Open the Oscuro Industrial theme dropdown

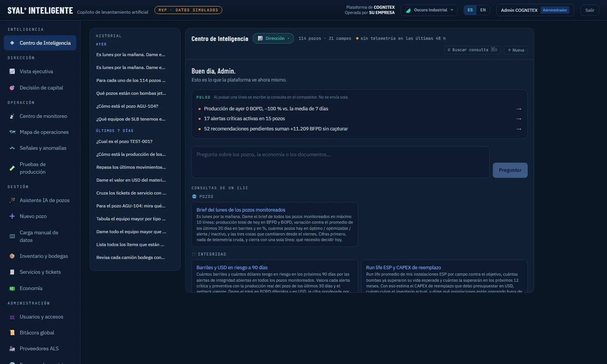[429, 10]
